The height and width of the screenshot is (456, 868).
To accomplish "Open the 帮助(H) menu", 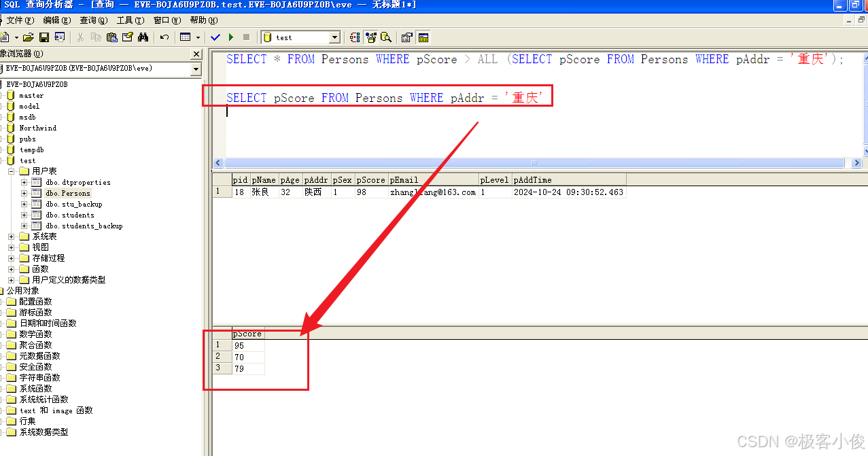I will 203,20.
